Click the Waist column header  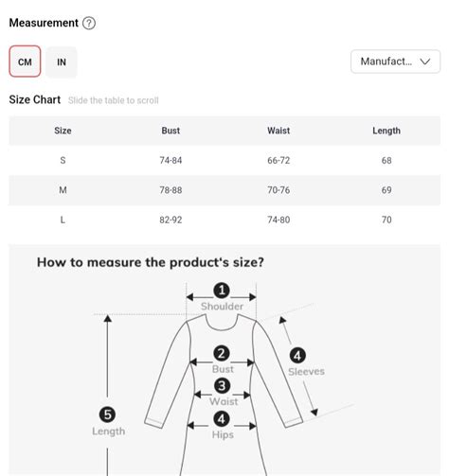pos(278,131)
